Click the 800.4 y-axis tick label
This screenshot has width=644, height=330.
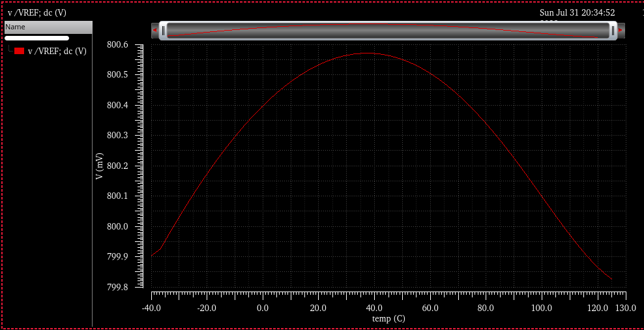[117, 105]
